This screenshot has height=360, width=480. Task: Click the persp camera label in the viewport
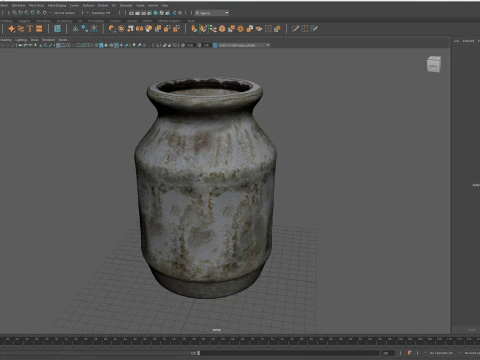click(x=217, y=330)
